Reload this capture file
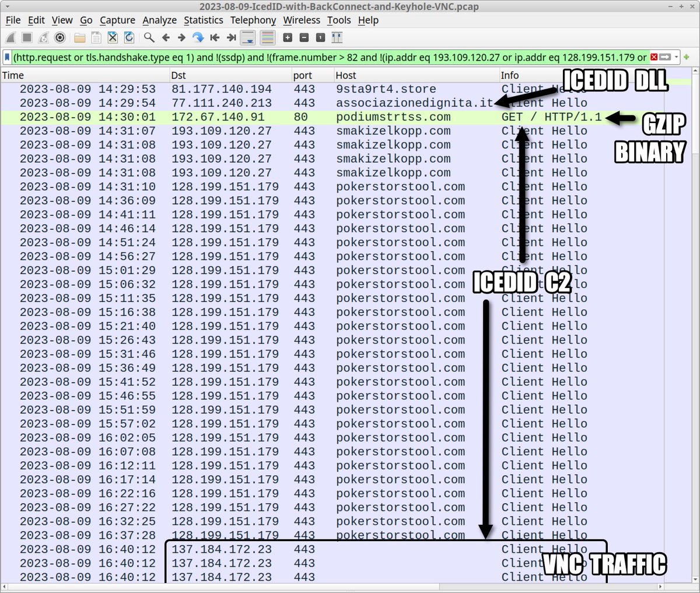Viewport: 700px width, 593px height. (x=129, y=38)
